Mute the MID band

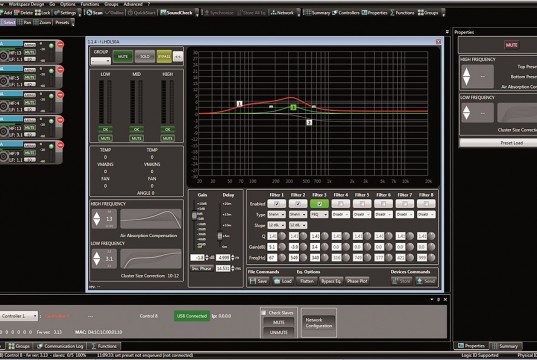click(x=136, y=138)
